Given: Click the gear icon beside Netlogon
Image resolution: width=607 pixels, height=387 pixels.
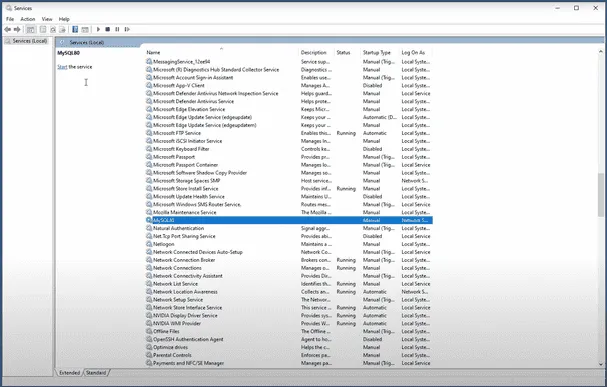Looking at the screenshot, I should (149, 244).
